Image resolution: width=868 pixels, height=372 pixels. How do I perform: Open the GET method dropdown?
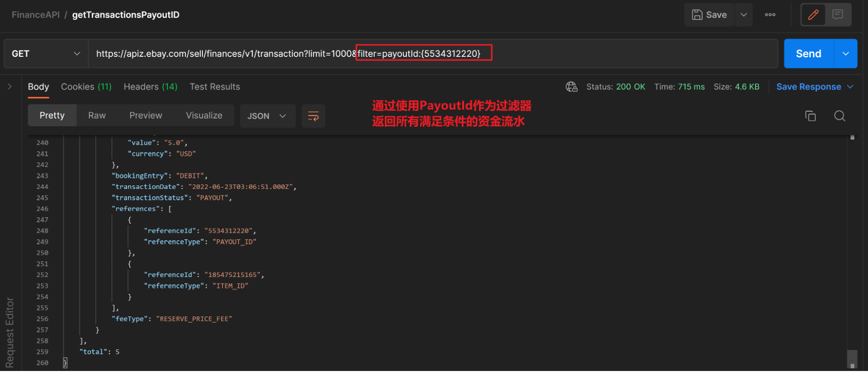pyautogui.click(x=46, y=54)
